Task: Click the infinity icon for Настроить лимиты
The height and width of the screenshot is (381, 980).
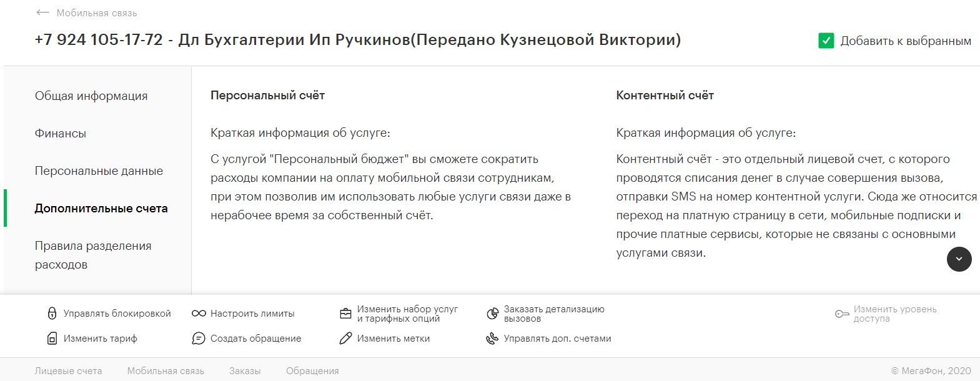Action: coord(199,314)
